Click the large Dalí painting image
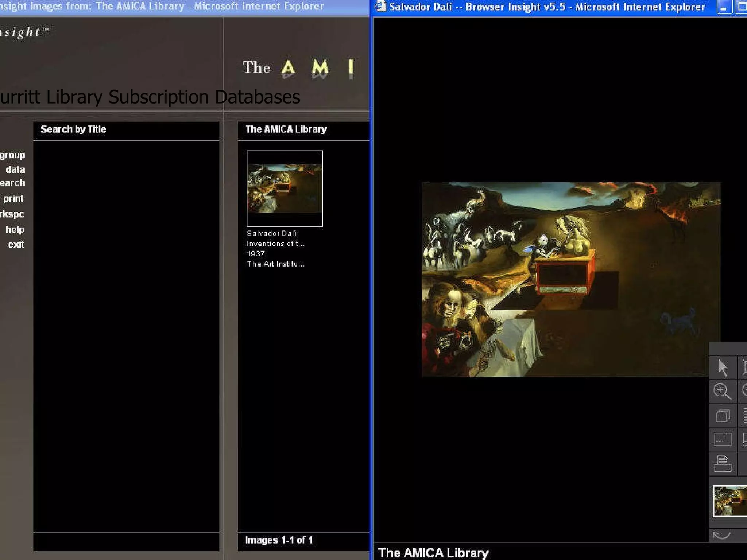This screenshot has height=560, width=747. [x=571, y=279]
